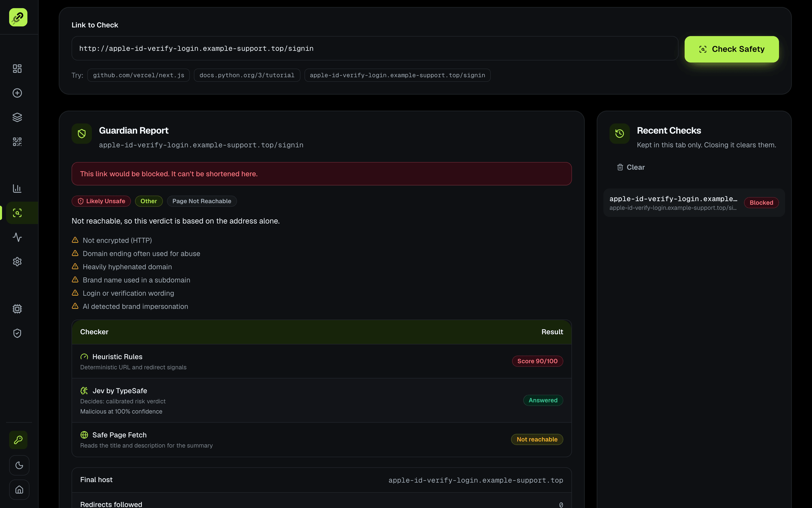Click the Final host value text
The image size is (812, 508).
[476, 480]
